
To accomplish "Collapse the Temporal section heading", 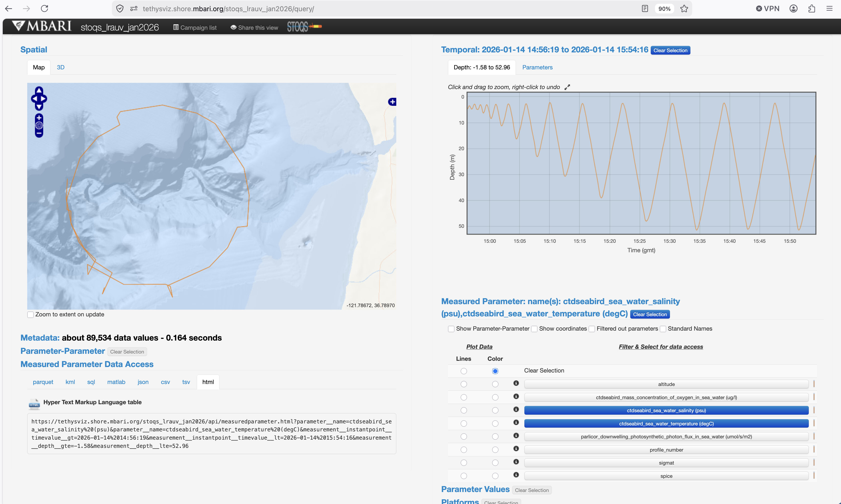I will coord(545,50).
